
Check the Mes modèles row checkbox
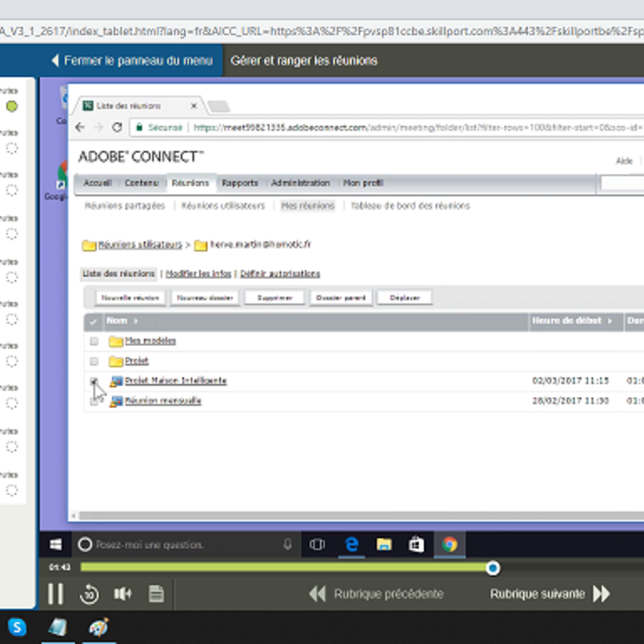tap(94, 341)
